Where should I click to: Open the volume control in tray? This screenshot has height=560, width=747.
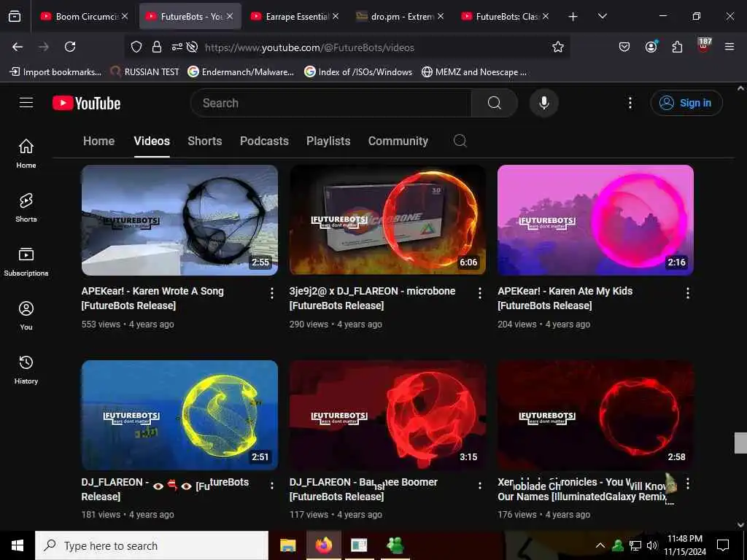[651, 545]
